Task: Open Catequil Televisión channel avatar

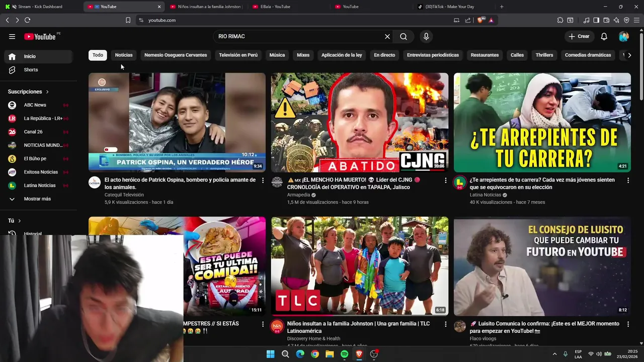Action: 95,182
